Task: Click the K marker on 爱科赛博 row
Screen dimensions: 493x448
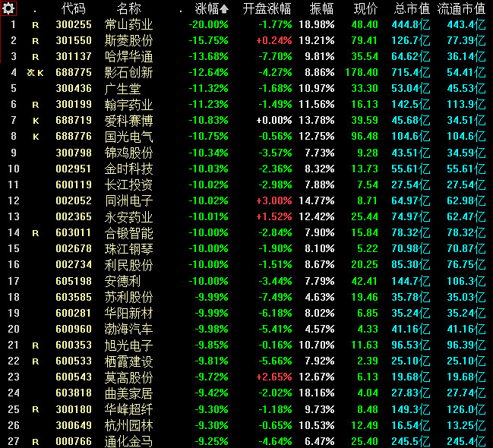Action: click(x=36, y=121)
